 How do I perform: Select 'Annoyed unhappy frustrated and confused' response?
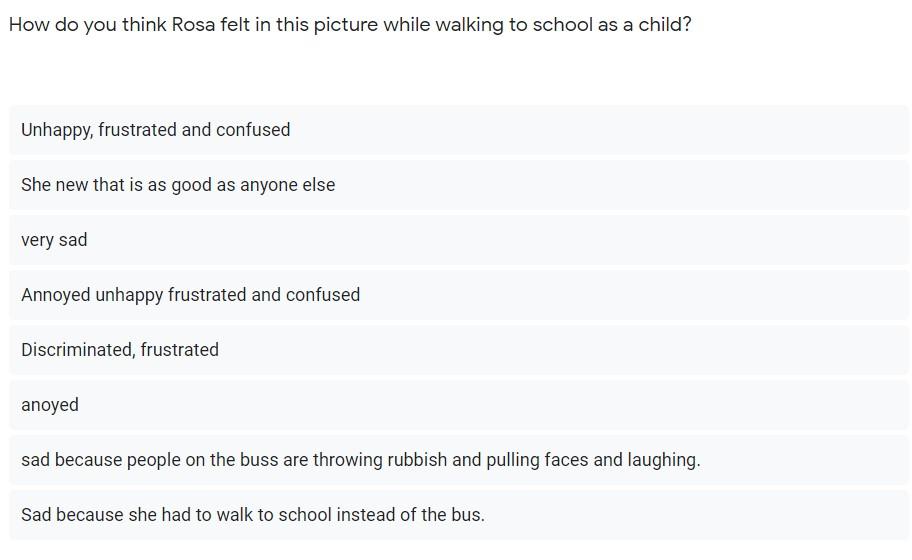459,295
